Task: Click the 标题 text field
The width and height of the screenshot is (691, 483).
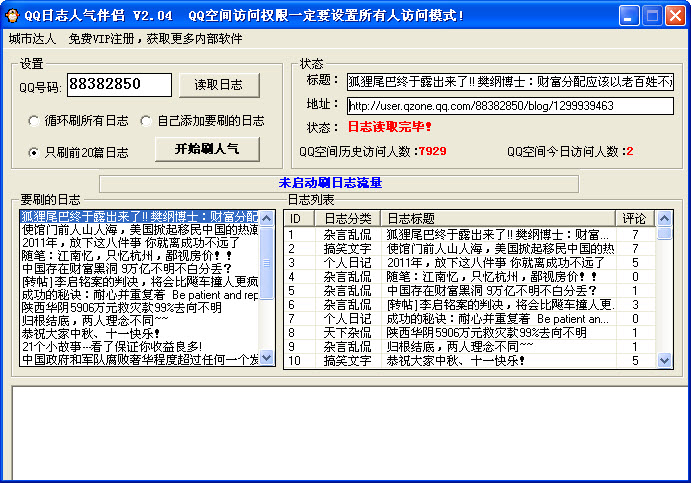Action: point(509,81)
